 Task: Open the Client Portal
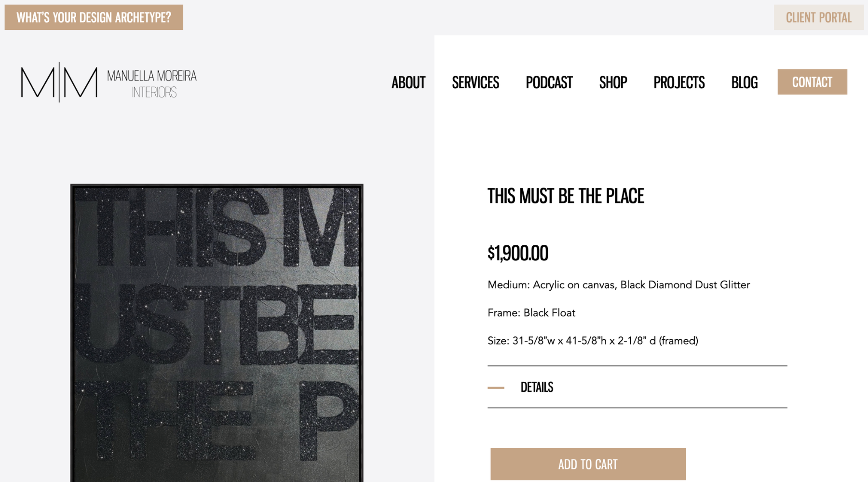[x=818, y=18]
